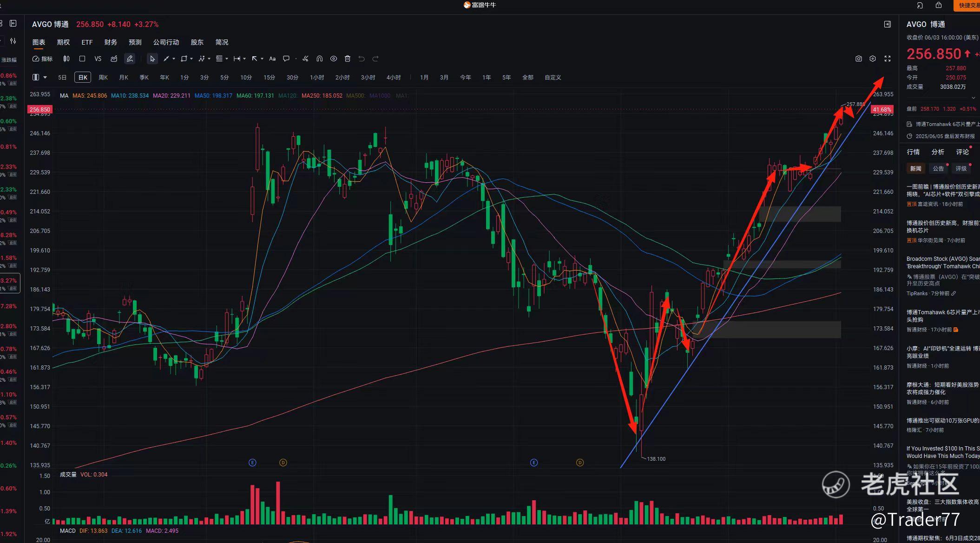Click the 快捷交易 quick trade button
The width and height of the screenshot is (980, 543).
tap(967, 6)
